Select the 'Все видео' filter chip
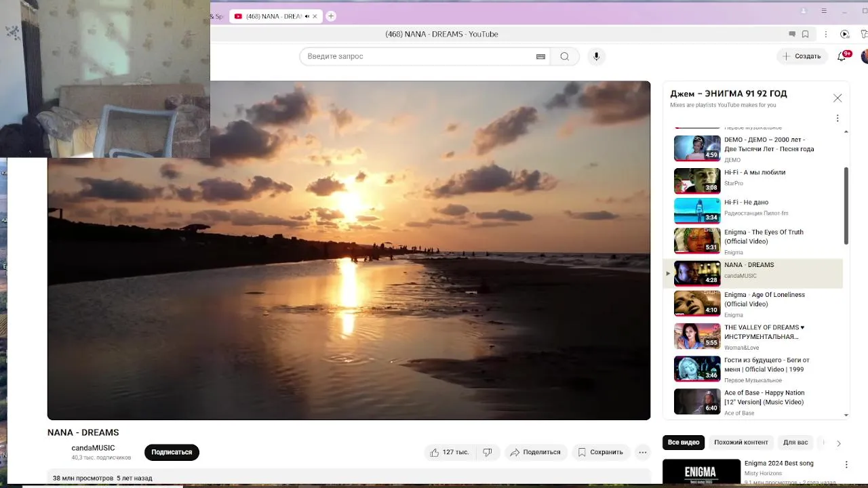 (x=684, y=443)
